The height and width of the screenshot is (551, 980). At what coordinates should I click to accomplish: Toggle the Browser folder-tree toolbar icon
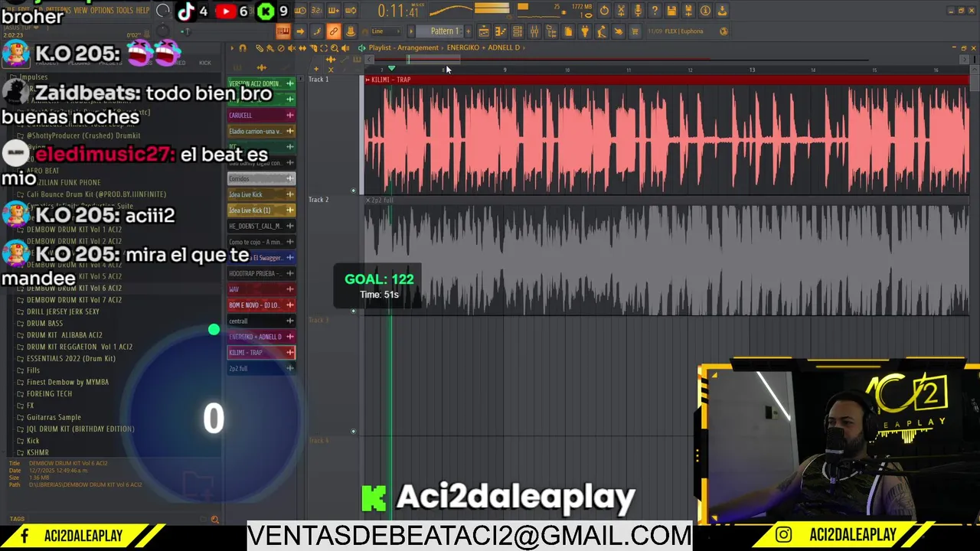[x=551, y=31]
